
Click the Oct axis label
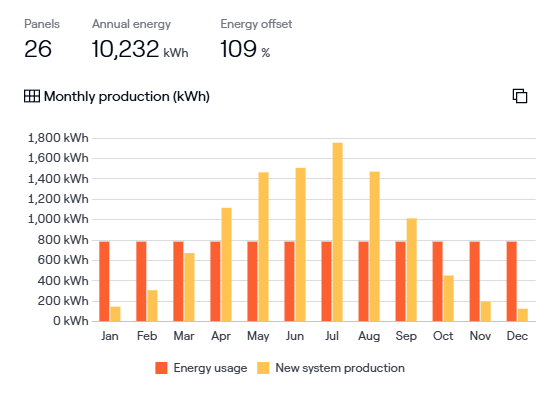click(x=443, y=336)
